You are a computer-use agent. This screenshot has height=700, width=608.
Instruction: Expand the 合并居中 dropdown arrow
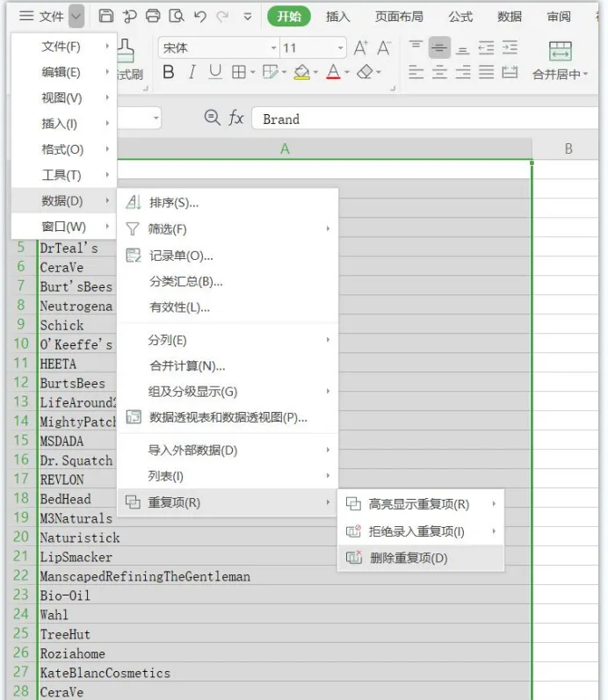[585, 74]
